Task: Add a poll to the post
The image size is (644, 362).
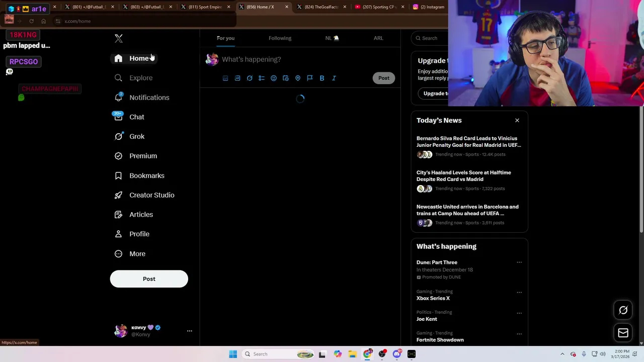Action: click(262, 78)
